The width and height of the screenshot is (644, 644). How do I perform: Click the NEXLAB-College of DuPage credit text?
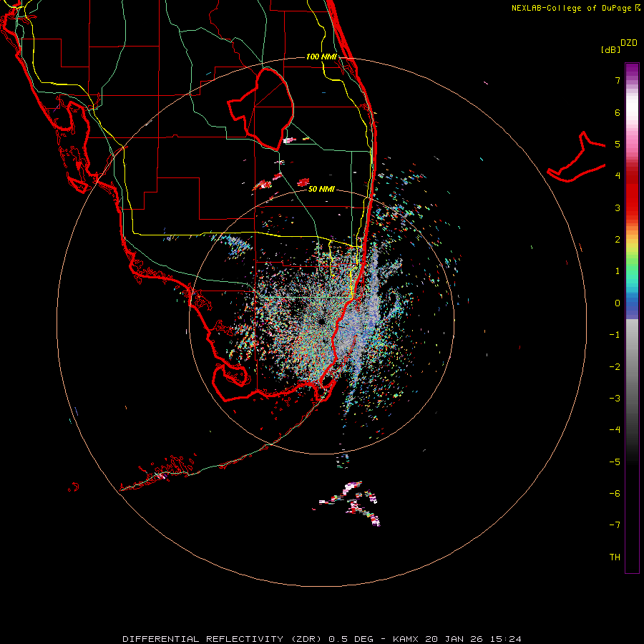[575, 8]
